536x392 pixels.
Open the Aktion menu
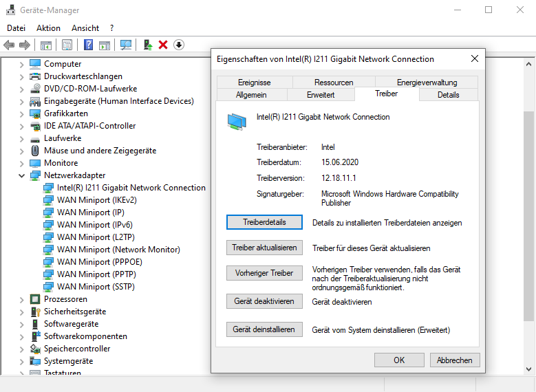48,28
